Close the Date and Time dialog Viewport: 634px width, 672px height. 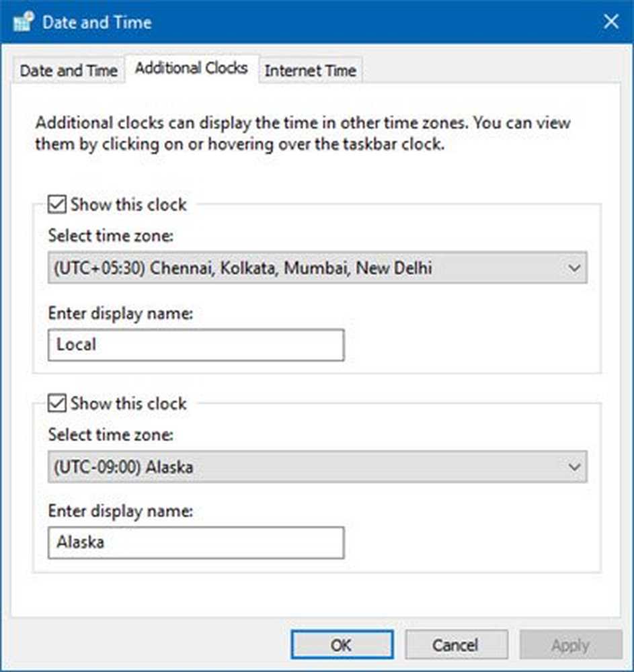[610, 22]
